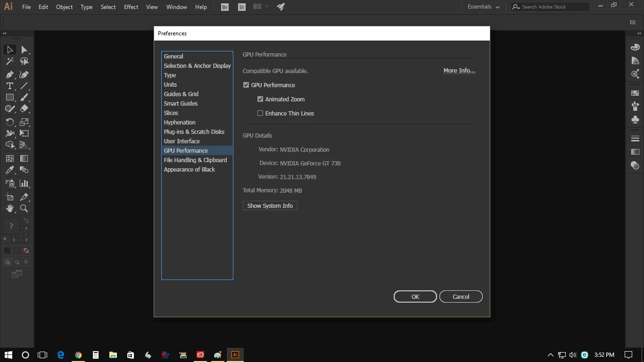644x362 pixels.
Task: Select the Eraser tool
Action: pos(24,108)
